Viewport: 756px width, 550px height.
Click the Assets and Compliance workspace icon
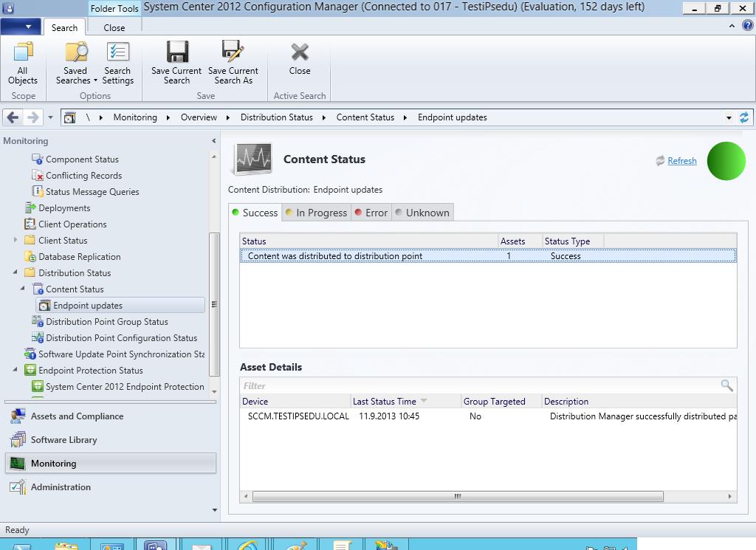[x=18, y=416]
